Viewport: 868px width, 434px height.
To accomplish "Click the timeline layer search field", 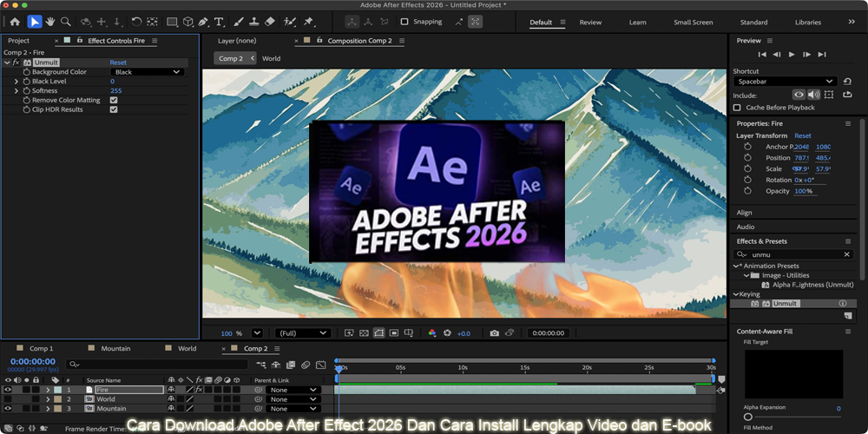I will click(x=156, y=365).
